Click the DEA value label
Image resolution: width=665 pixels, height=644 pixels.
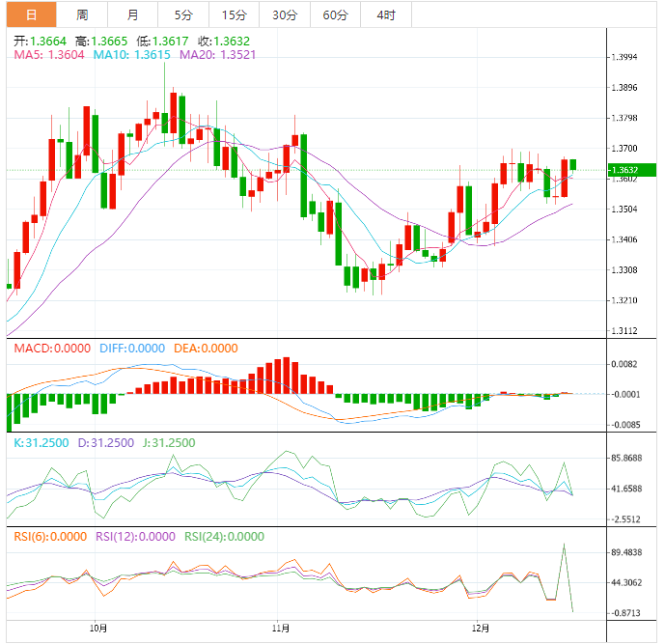206,349
